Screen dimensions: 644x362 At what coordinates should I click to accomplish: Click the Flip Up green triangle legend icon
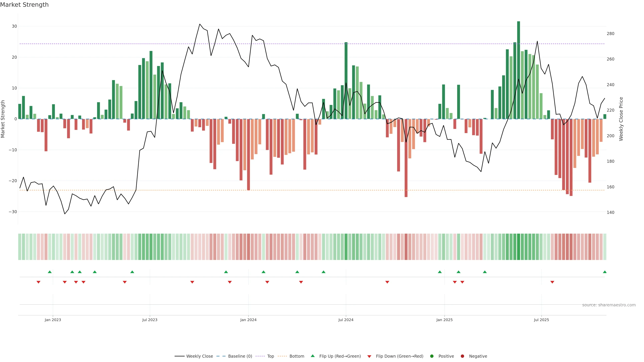[x=312, y=356]
